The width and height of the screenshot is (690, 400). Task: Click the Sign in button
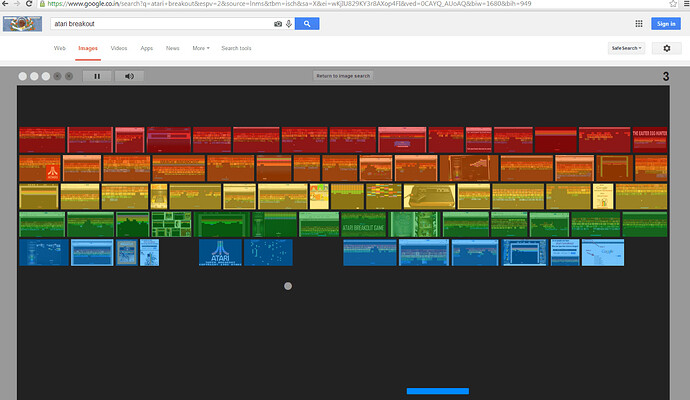[x=664, y=24]
